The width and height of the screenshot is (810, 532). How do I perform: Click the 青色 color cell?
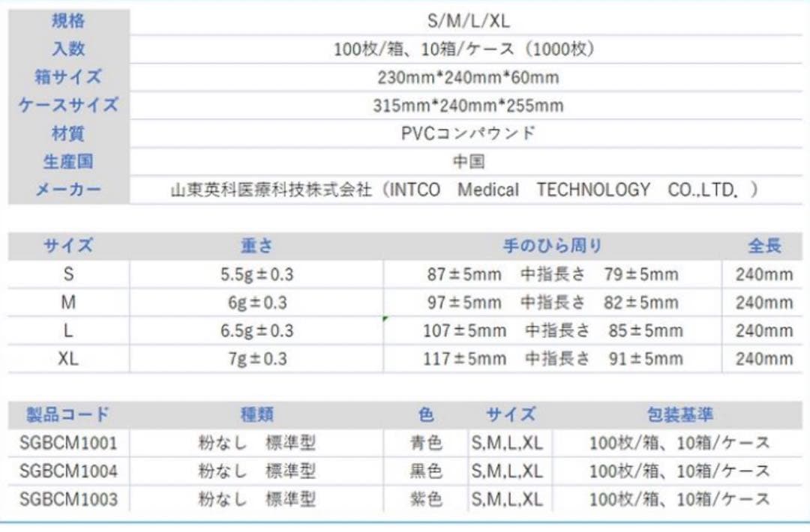[426, 443]
